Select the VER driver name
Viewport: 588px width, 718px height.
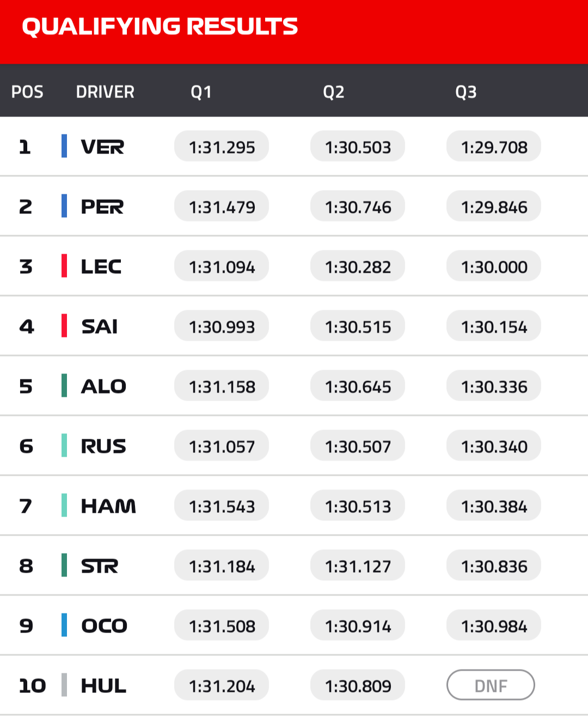pos(102,147)
